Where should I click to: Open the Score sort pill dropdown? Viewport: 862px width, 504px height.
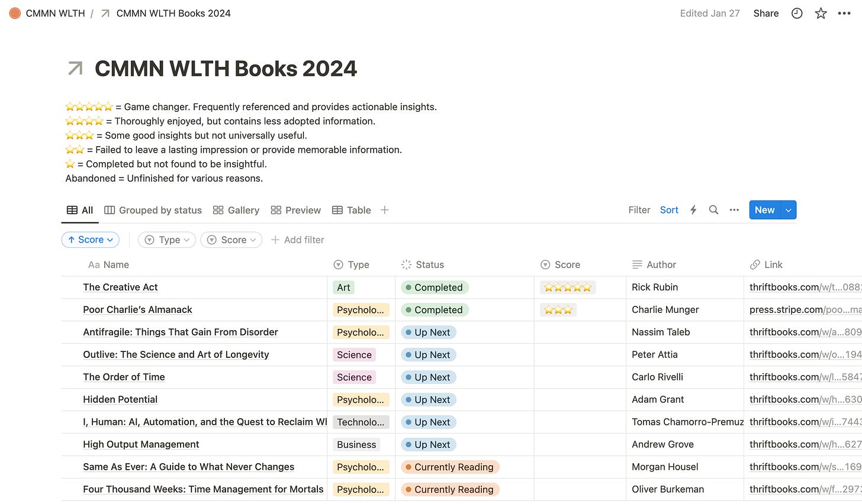click(91, 240)
